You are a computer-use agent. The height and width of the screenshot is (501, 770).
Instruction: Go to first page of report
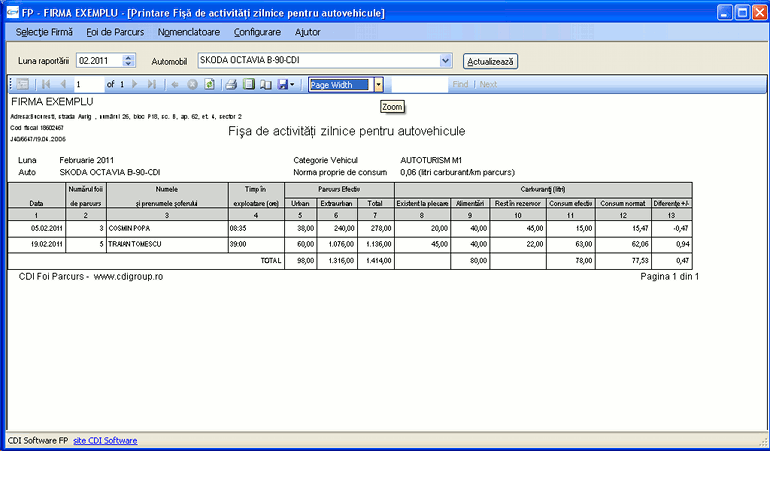(46, 84)
